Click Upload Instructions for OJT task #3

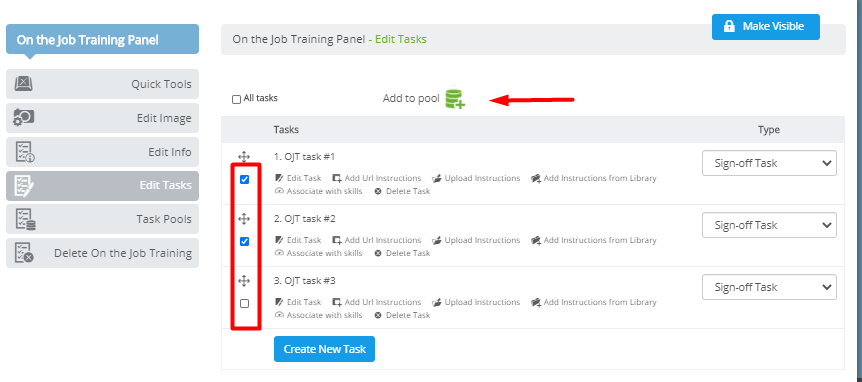[x=476, y=302]
